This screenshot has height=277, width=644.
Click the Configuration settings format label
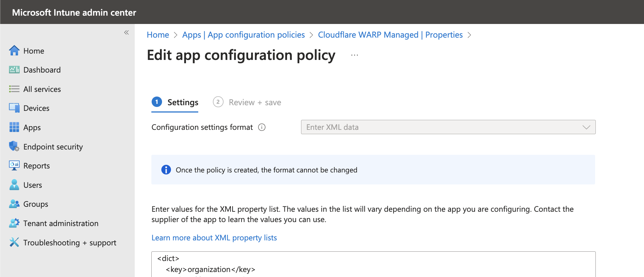pos(202,127)
